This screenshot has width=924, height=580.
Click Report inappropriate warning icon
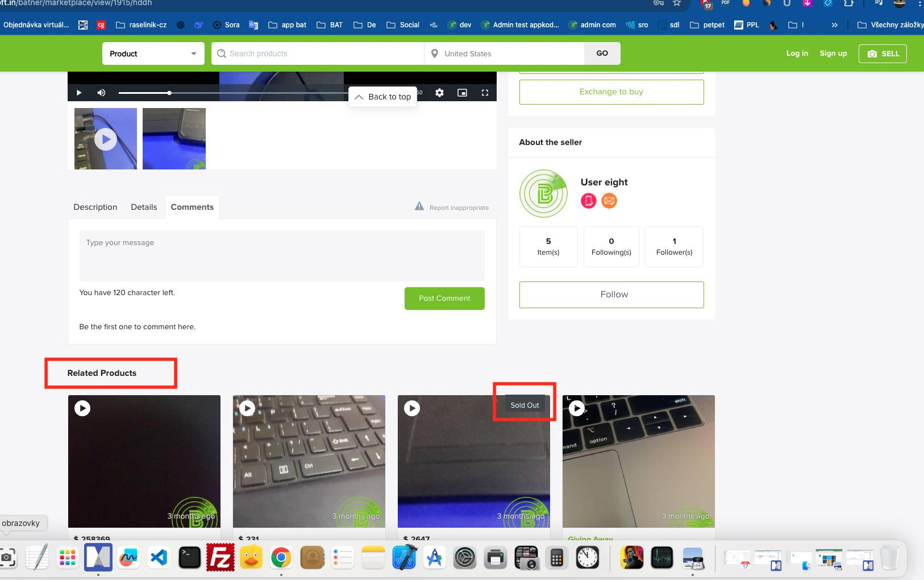pyautogui.click(x=419, y=206)
